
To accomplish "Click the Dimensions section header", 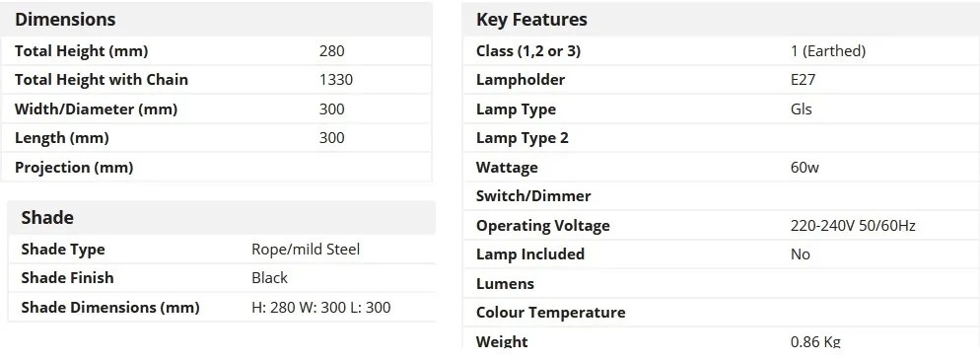I will pos(65,20).
